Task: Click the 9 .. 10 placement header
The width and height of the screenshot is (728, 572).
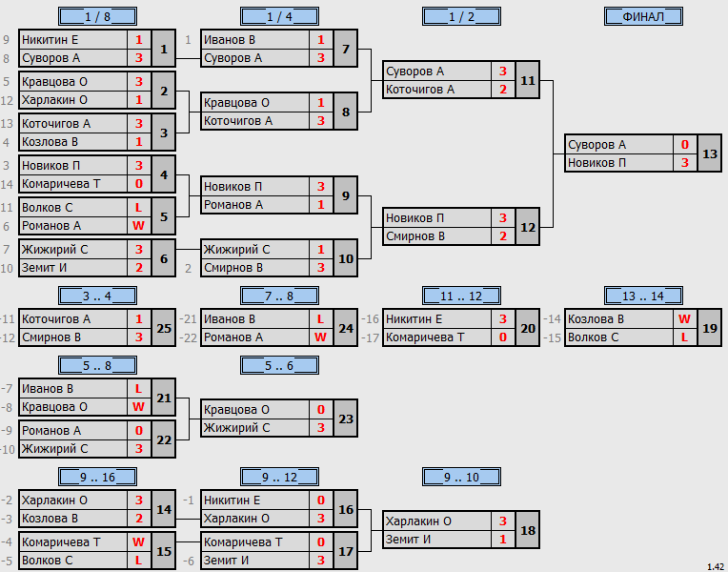Action: [x=461, y=477]
